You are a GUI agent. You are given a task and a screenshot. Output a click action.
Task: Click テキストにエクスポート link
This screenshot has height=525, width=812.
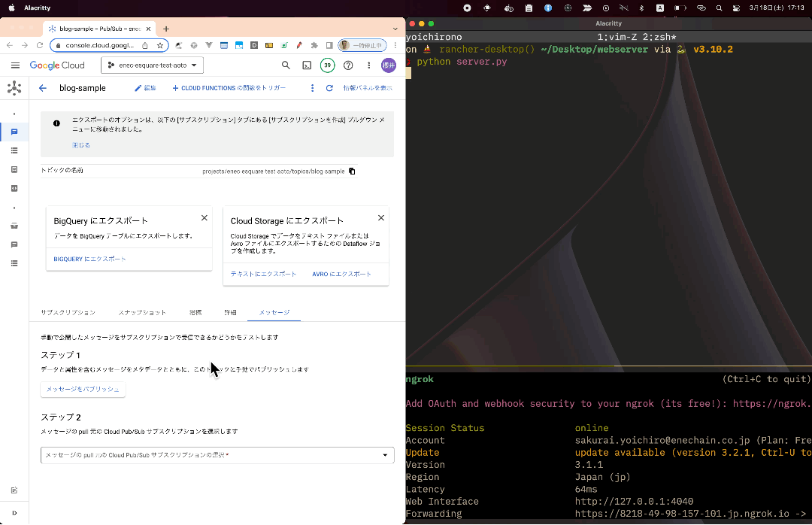click(x=263, y=274)
